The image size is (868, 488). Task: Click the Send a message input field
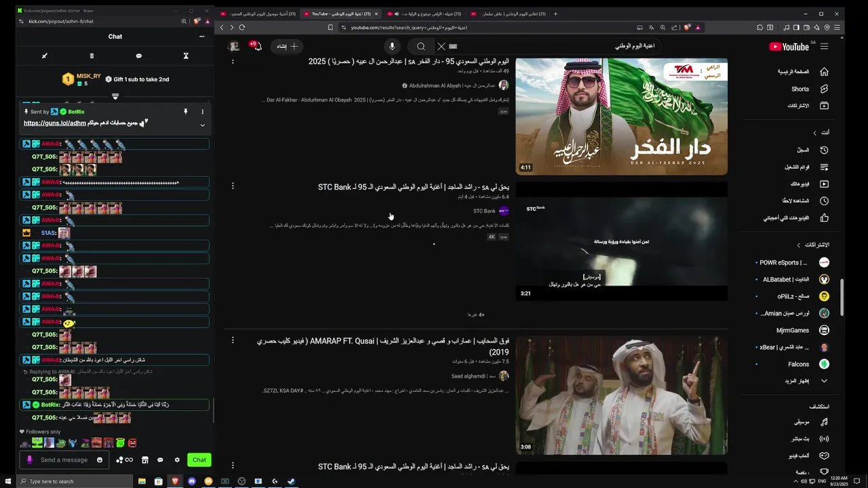tap(64, 460)
